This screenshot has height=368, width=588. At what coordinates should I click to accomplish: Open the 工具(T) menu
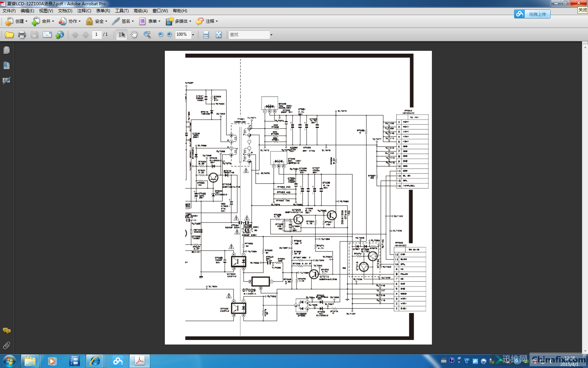(x=122, y=11)
